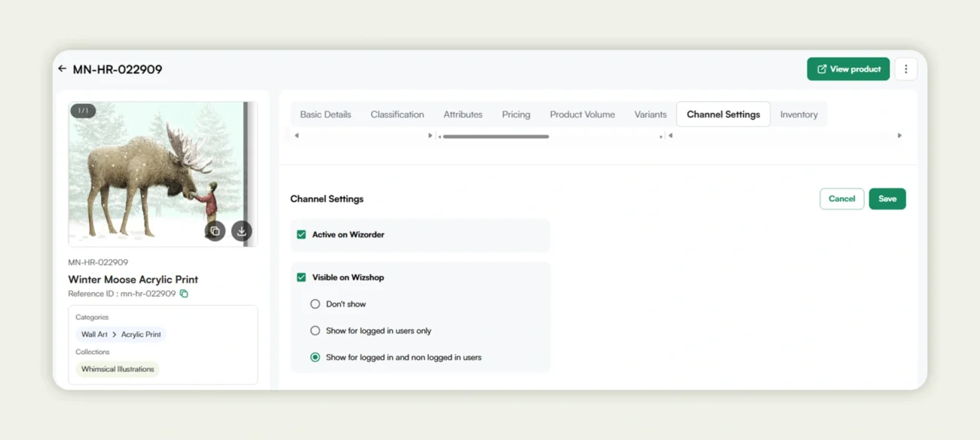980x440 pixels.
Task: Download the product image using the download icon
Action: 241,231
